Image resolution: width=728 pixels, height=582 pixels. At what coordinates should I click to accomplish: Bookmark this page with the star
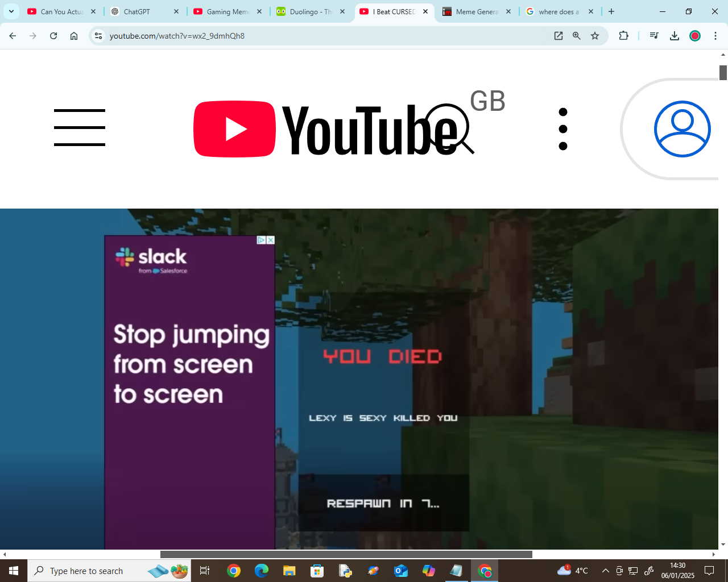click(x=595, y=36)
